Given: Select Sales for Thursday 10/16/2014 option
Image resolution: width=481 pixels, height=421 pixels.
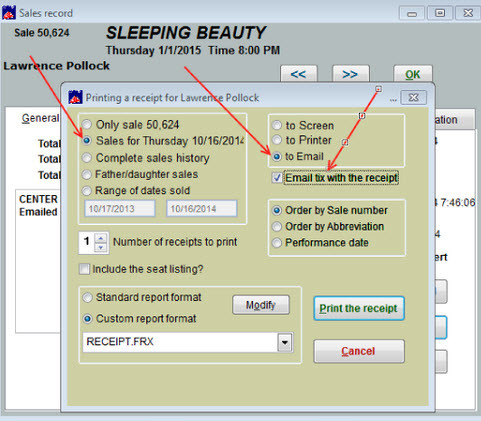Looking at the screenshot, I should tap(87, 141).
